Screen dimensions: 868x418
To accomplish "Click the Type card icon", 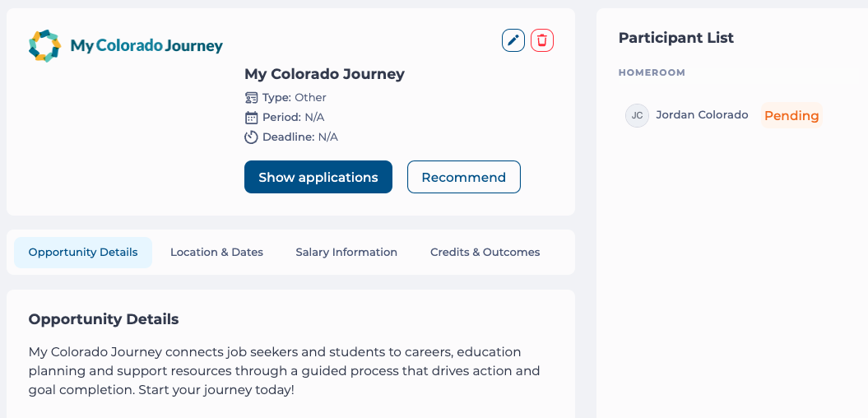I will [x=251, y=98].
